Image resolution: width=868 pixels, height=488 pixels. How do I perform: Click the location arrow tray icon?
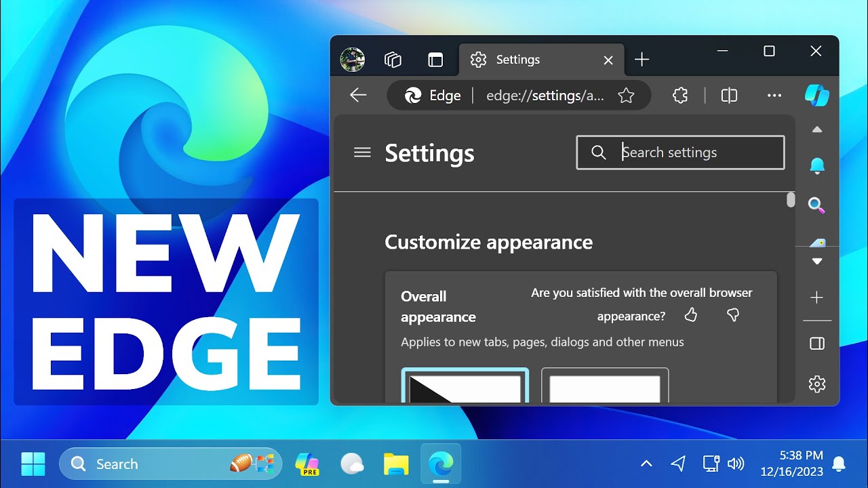pyautogui.click(x=678, y=464)
